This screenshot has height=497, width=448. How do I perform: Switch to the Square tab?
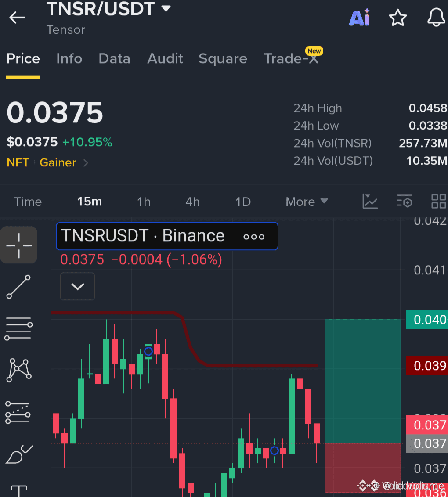pyautogui.click(x=223, y=59)
